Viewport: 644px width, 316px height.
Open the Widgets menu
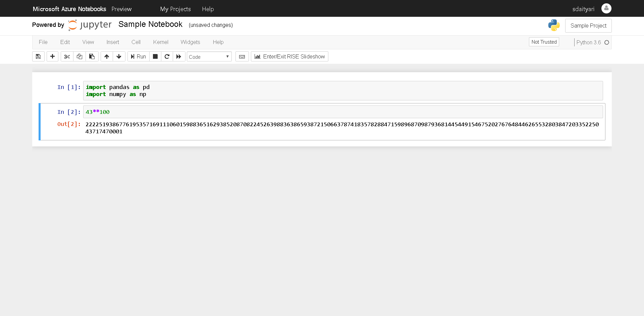(190, 42)
